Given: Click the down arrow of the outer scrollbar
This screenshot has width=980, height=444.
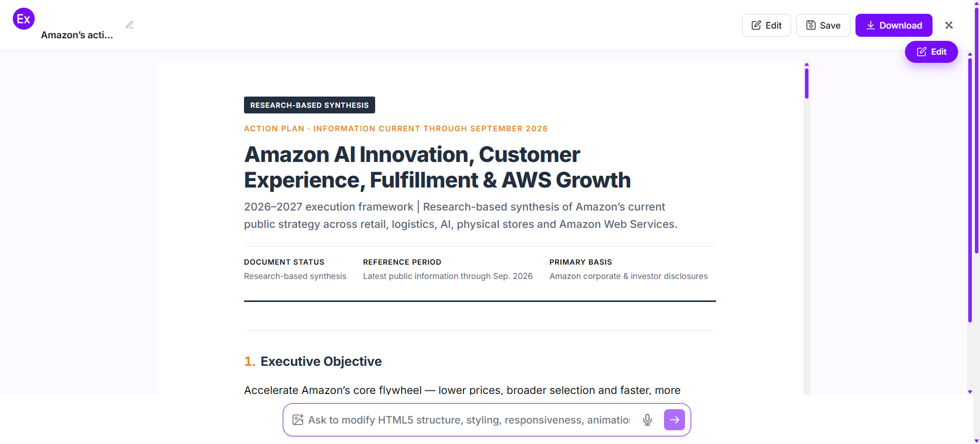Looking at the screenshot, I should (970, 392).
